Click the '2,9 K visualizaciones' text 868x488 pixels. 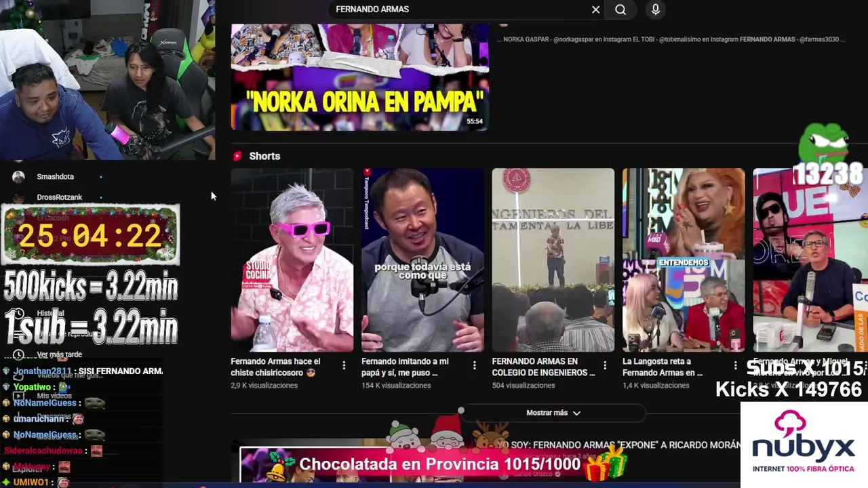(264, 386)
